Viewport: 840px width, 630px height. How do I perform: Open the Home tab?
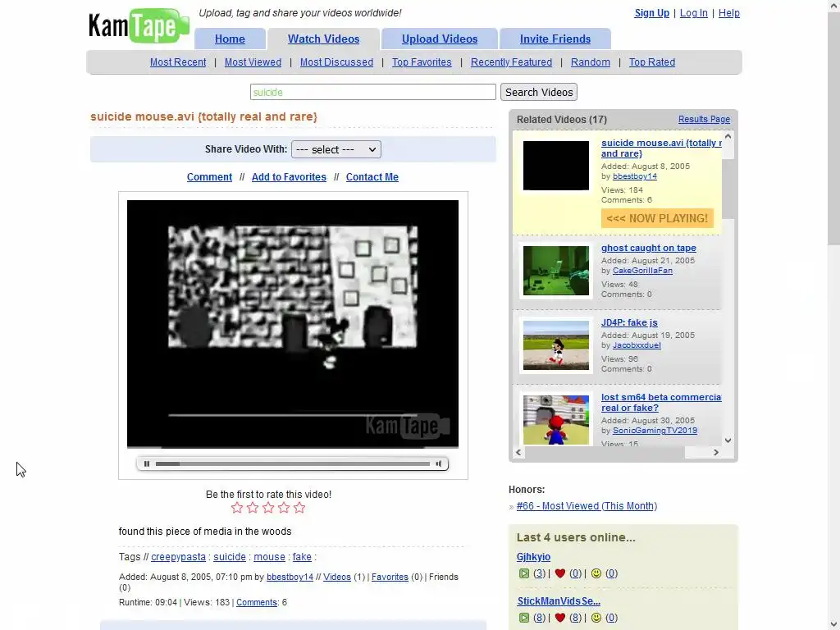pyautogui.click(x=230, y=39)
